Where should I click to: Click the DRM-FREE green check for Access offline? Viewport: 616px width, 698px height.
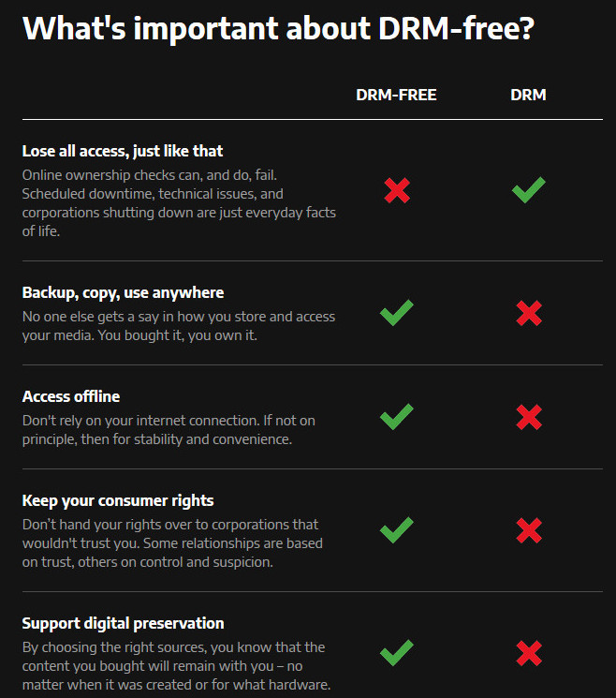point(397,417)
